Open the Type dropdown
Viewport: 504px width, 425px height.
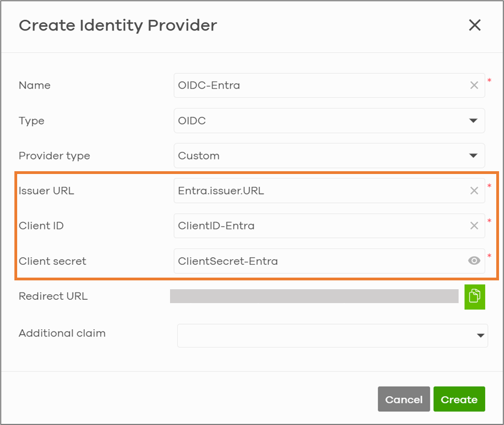point(329,121)
